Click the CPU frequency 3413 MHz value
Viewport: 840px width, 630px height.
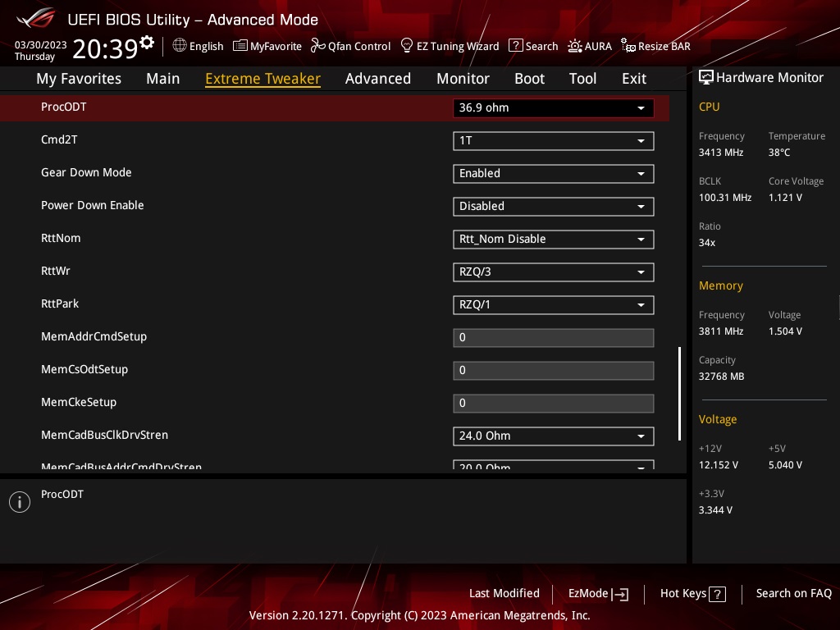coord(721,153)
